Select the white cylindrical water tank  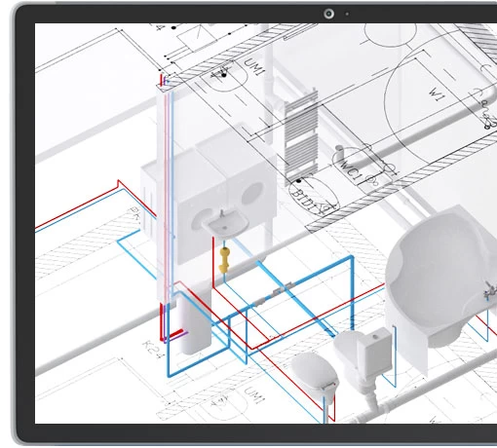[x=194, y=323]
